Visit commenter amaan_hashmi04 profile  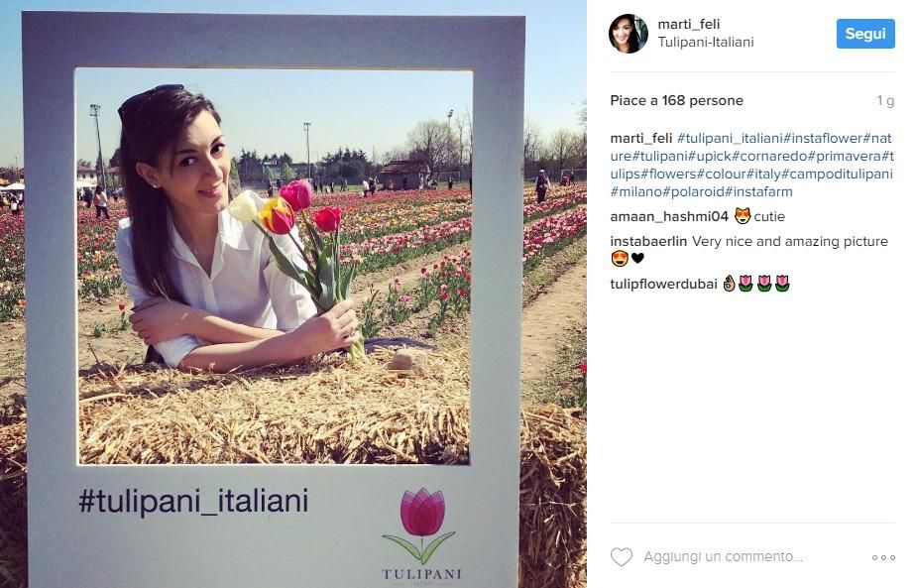pos(669,216)
